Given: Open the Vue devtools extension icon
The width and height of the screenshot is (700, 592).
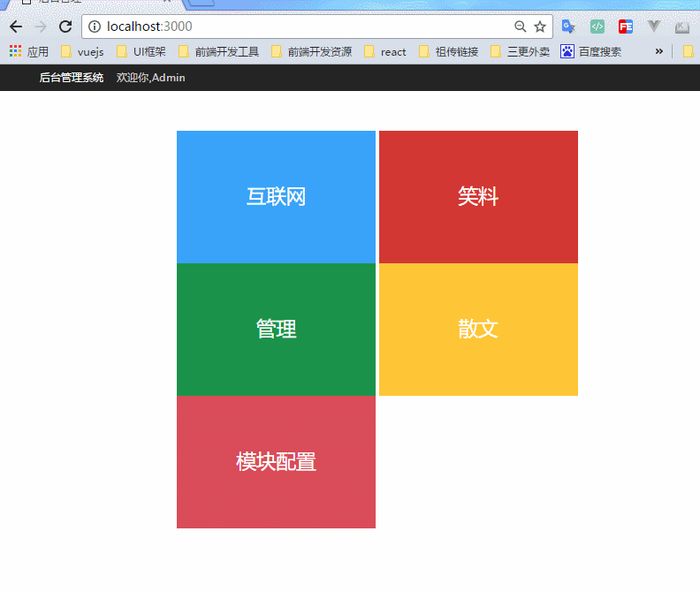Looking at the screenshot, I should pos(653,27).
